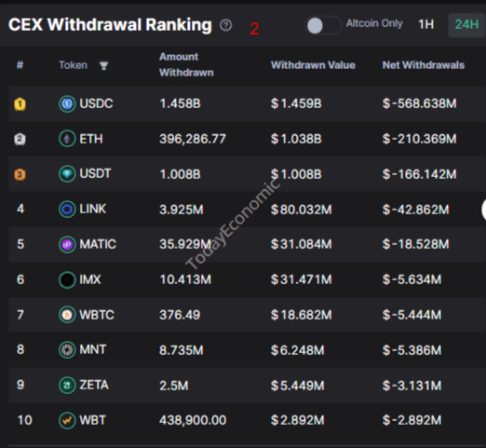The height and width of the screenshot is (448, 486).
Task: Open the USDC token name link
Action: tap(96, 103)
